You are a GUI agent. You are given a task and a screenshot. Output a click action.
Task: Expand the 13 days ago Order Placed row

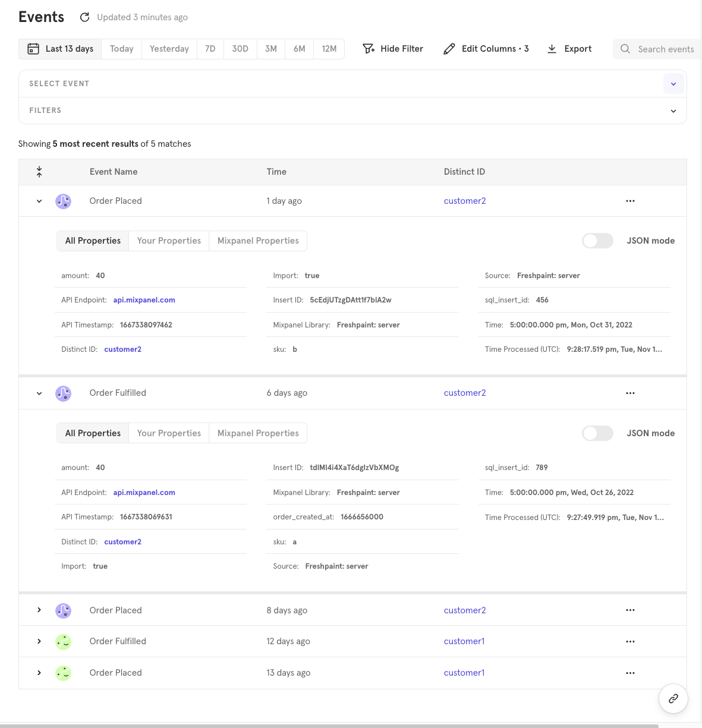(39, 673)
